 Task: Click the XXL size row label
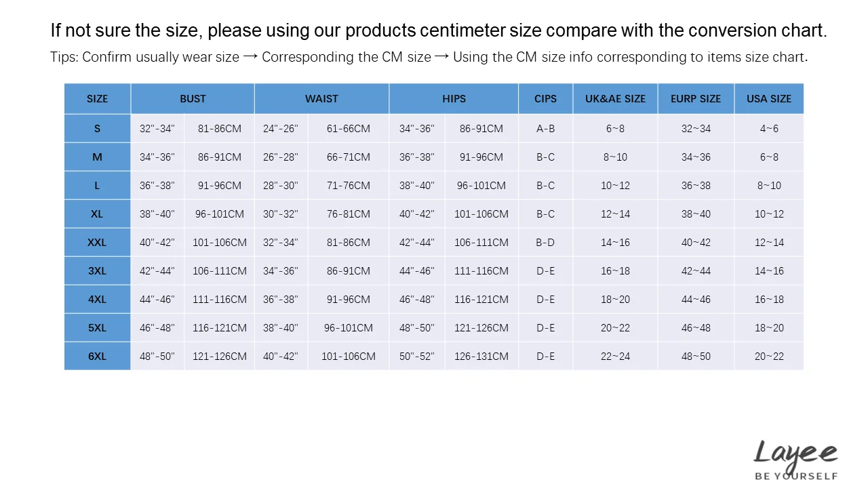[x=98, y=242]
